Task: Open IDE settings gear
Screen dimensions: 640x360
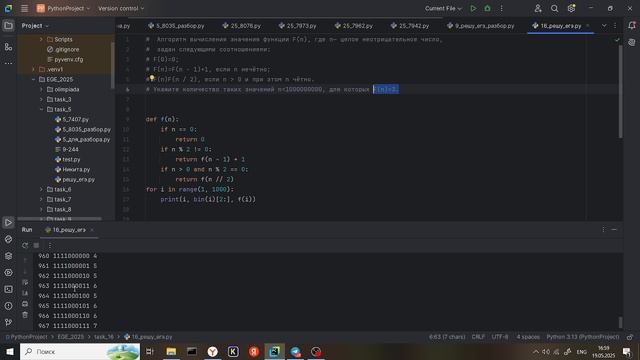Action: pos(571,8)
